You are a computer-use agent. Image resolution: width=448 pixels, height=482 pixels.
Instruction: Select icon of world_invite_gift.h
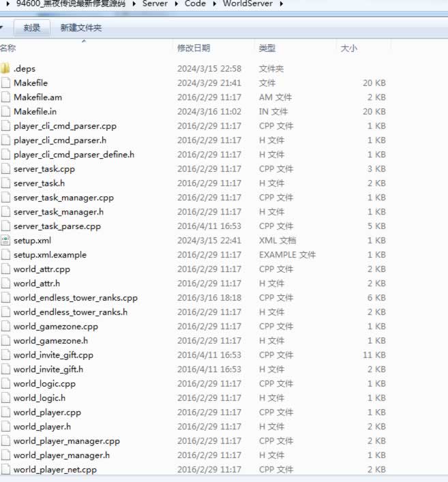point(5,370)
